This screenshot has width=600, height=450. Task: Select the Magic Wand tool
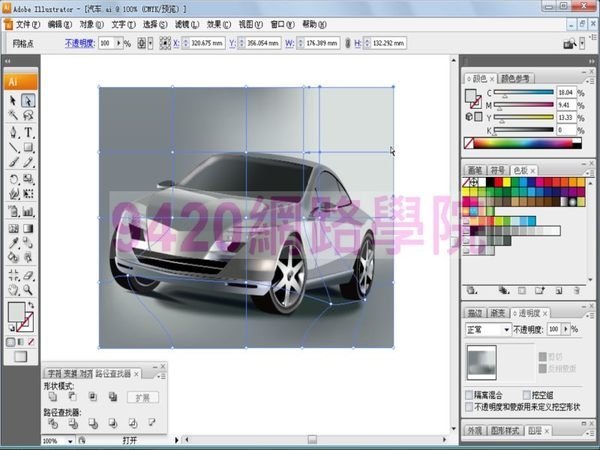[13, 116]
